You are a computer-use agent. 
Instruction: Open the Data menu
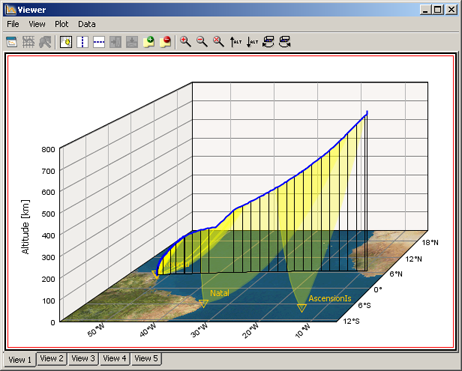click(87, 24)
